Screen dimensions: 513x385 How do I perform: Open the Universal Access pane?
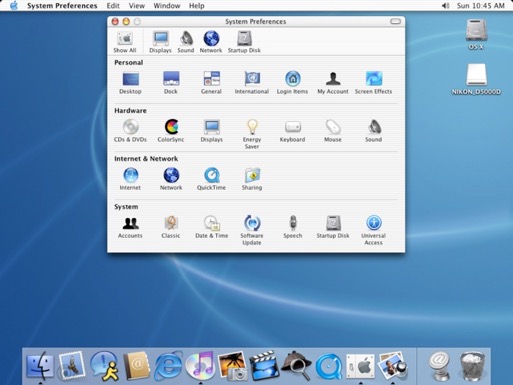[373, 230]
